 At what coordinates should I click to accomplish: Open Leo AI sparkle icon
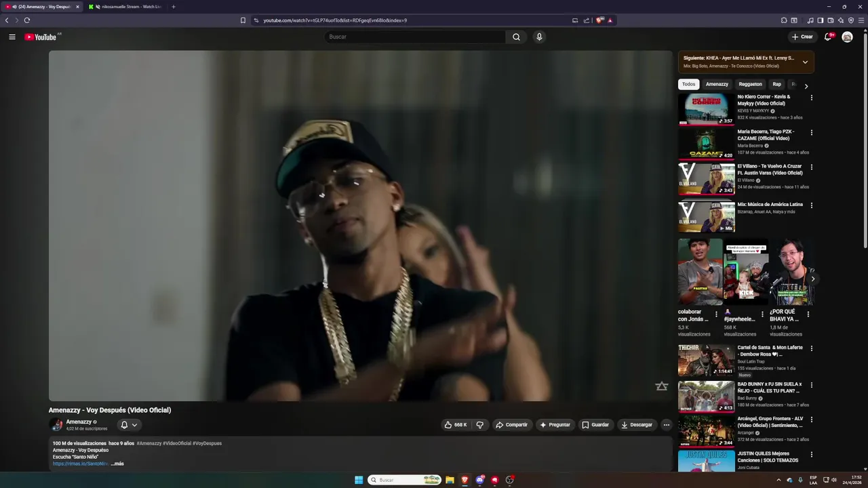click(x=841, y=20)
